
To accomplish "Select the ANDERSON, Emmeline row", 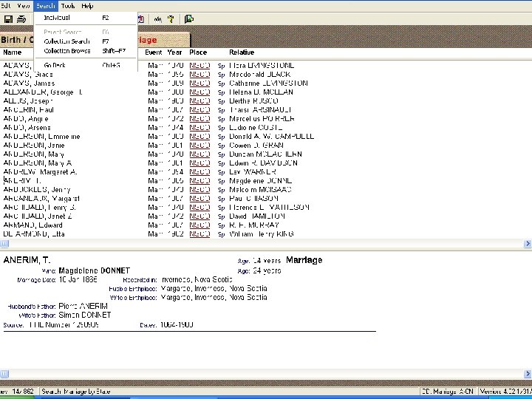I will [x=41, y=137].
